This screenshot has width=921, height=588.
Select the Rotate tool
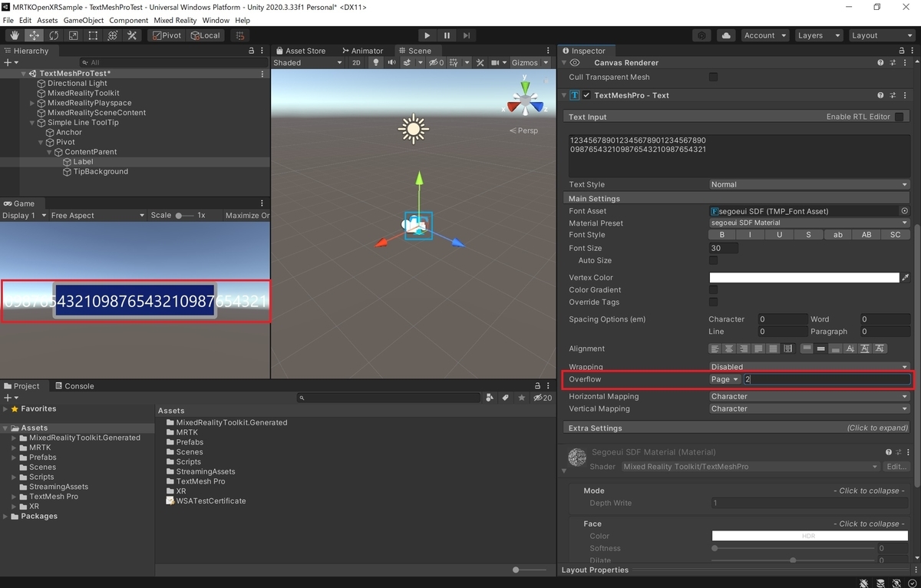point(54,35)
